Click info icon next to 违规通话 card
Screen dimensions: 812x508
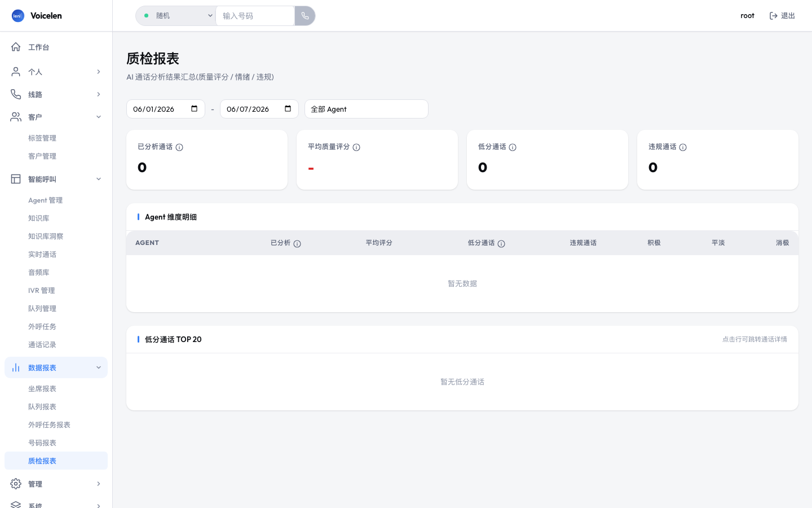point(683,147)
